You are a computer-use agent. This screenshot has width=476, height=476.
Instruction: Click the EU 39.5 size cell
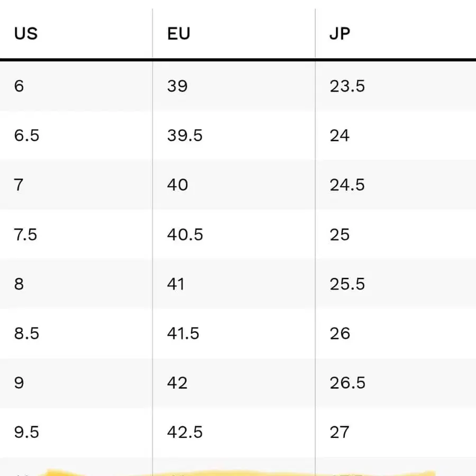[x=185, y=135]
